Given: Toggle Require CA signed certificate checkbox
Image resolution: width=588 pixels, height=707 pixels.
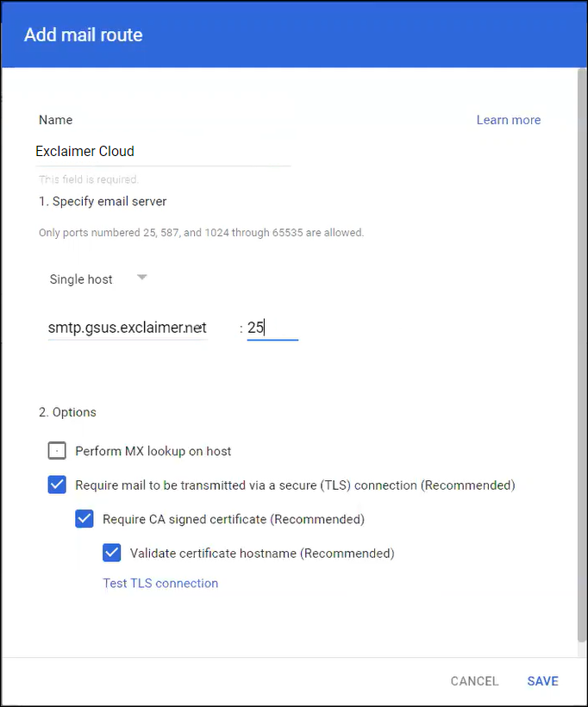Looking at the screenshot, I should 84,519.
